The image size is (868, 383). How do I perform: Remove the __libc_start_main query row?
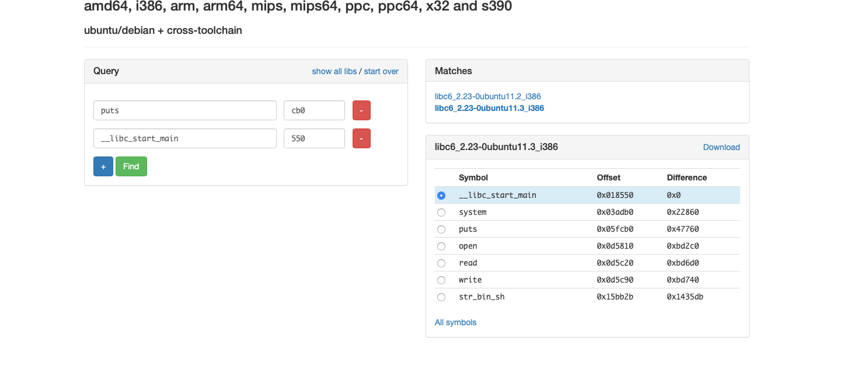pyautogui.click(x=361, y=138)
